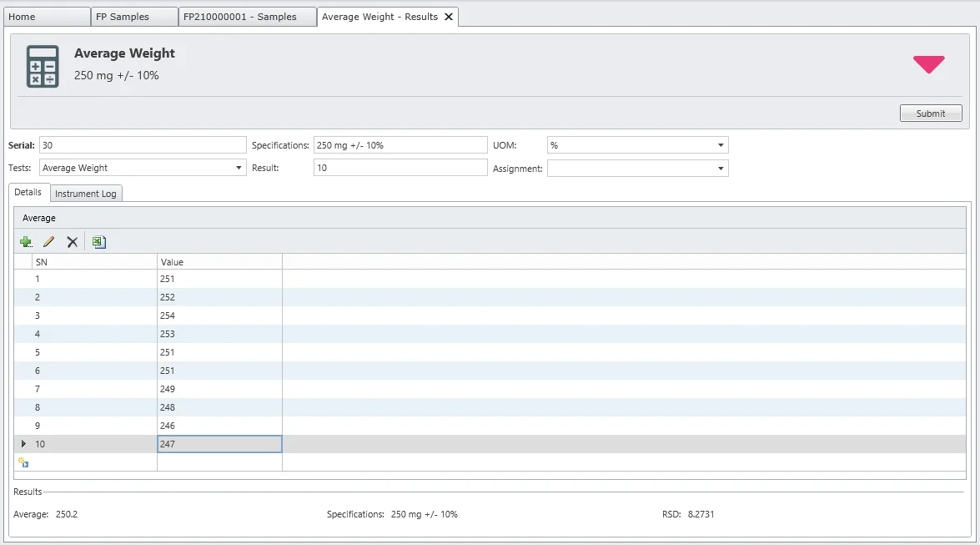Click the Excel export icon
980x545 pixels.
pos(98,242)
